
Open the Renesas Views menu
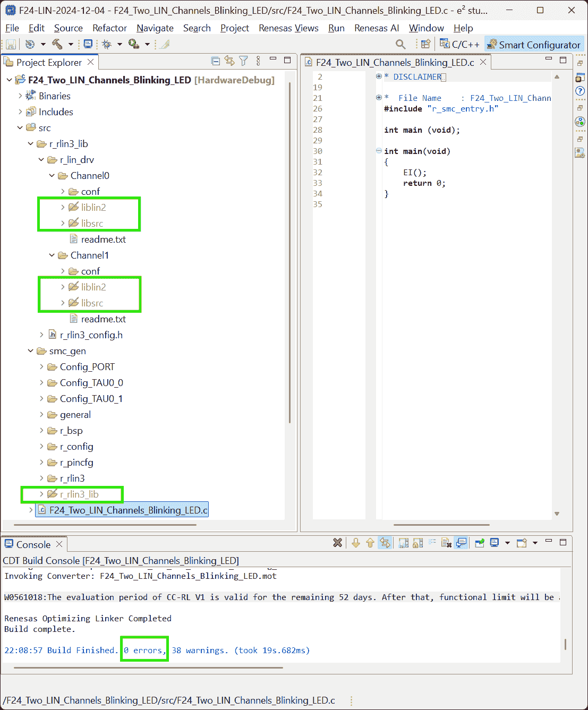(x=288, y=28)
